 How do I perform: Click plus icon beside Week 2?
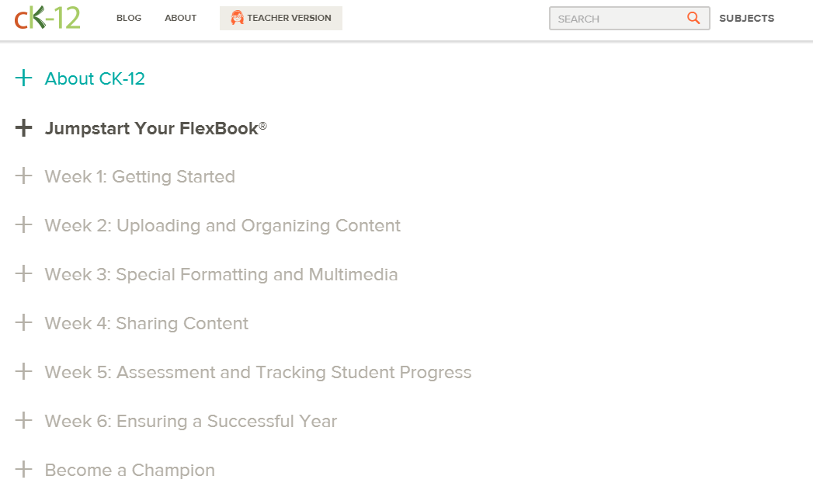pyautogui.click(x=24, y=225)
